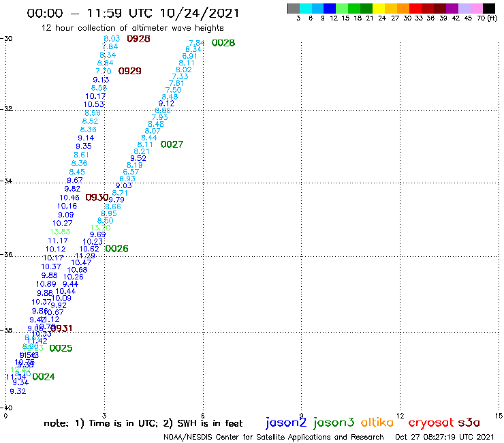Click the pink swatch in the color scale
504x443 pixels.
click(477, 8)
